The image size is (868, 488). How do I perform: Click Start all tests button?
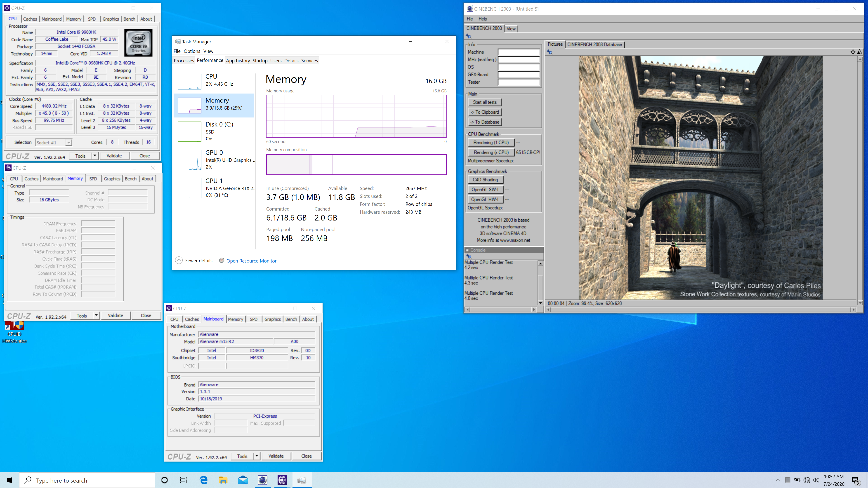[x=485, y=102]
